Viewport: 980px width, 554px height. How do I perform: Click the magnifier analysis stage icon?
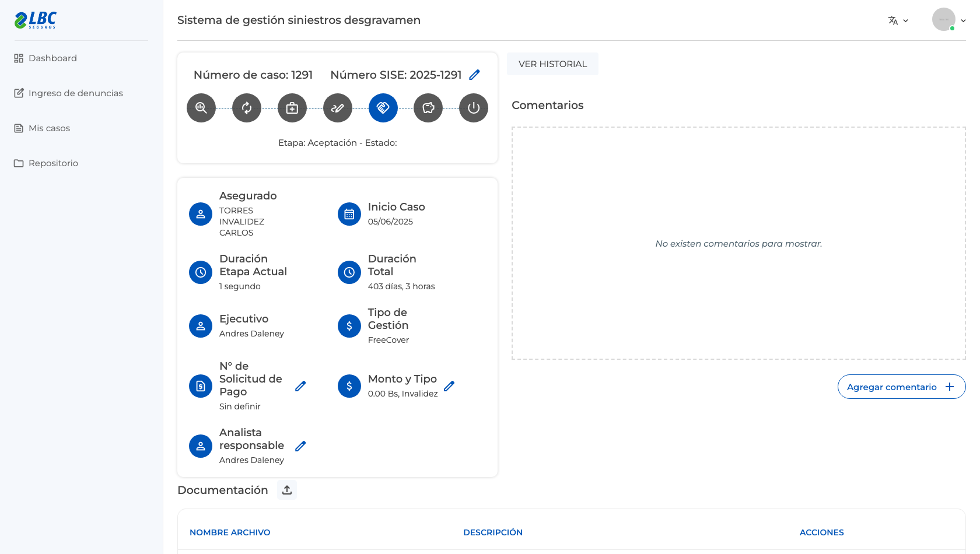click(201, 108)
